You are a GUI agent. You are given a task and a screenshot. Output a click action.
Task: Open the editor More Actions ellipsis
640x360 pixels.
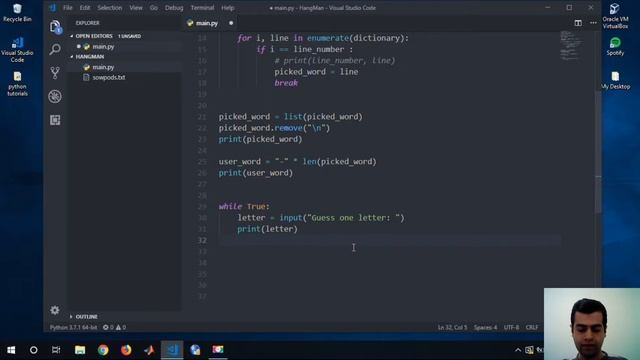pos(593,23)
